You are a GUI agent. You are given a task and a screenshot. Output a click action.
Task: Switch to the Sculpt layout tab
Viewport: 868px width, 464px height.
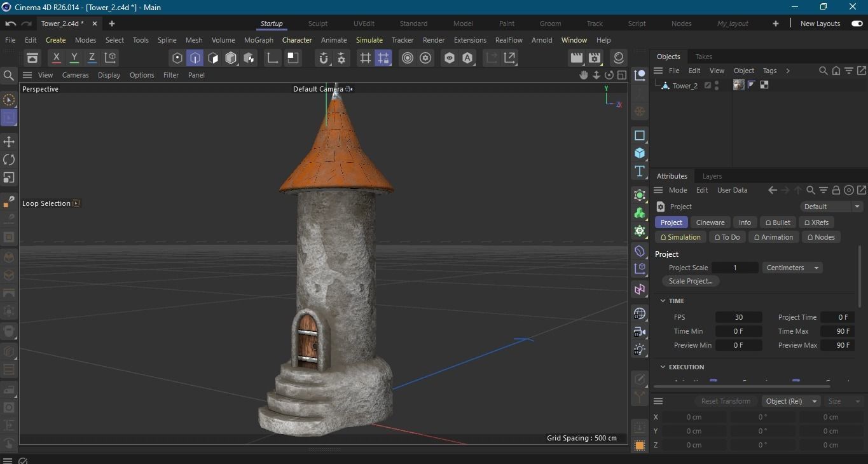[318, 24]
